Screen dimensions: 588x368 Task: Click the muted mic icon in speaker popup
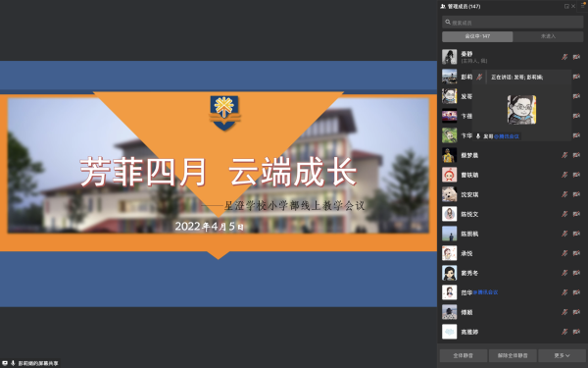pos(479,77)
